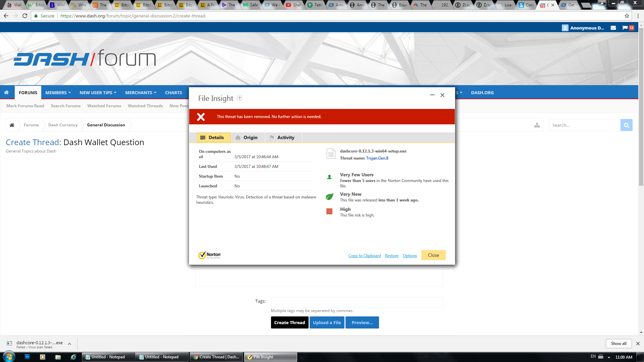Click the dashcore setup file icon
The image size is (644, 362).
click(331, 154)
